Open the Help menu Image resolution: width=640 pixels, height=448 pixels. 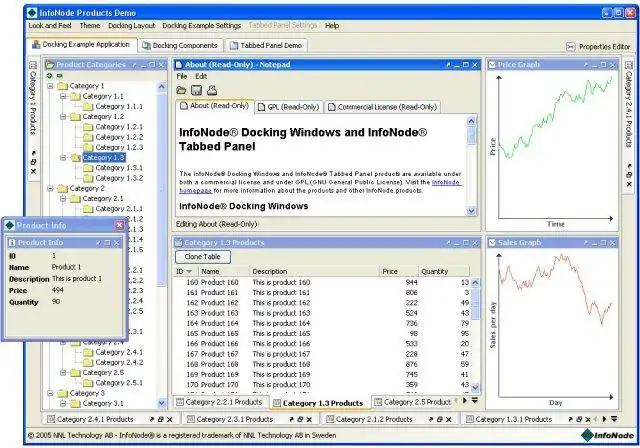point(332,26)
